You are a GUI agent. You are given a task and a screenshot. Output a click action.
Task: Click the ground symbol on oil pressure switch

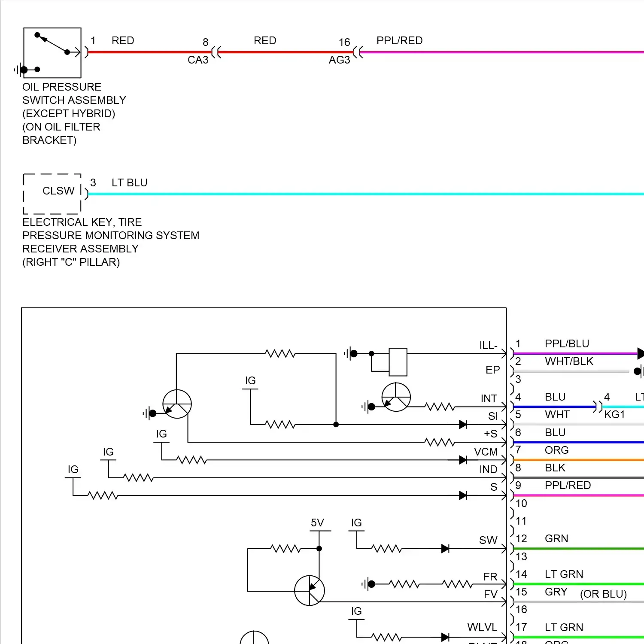[x=20, y=70]
